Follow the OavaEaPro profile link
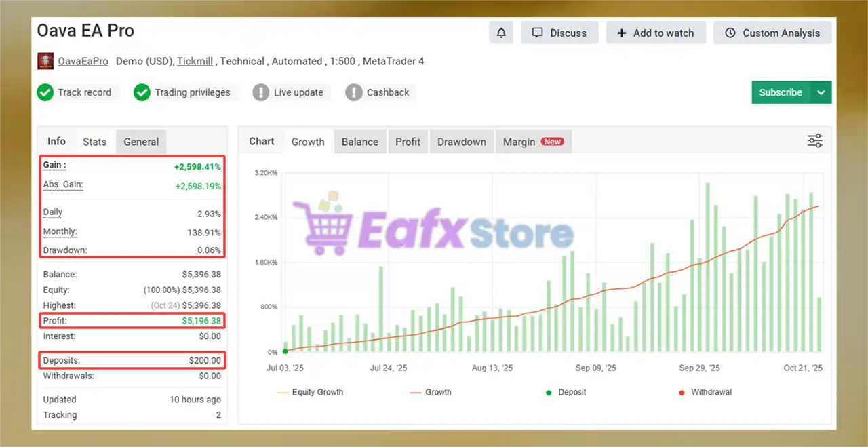The width and height of the screenshot is (868, 447). pyautogui.click(x=83, y=61)
